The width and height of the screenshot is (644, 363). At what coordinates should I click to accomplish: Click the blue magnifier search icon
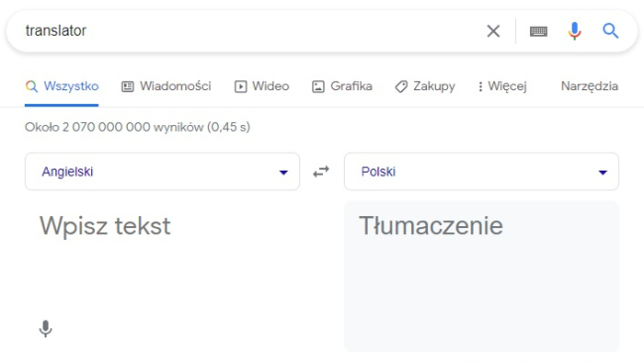coord(610,31)
